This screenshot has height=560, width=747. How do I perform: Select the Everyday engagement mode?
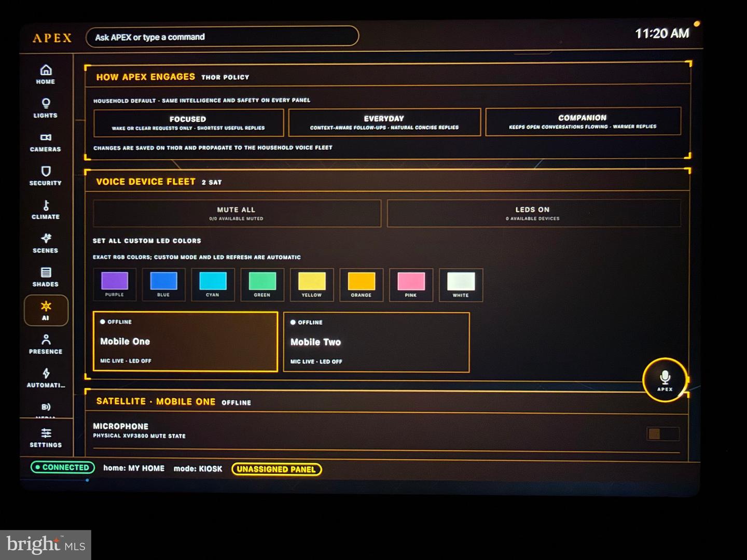coord(384,122)
